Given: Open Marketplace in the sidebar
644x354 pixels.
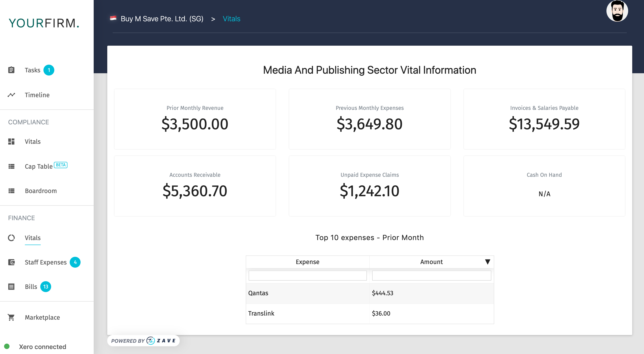Looking at the screenshot, I should pos(42,317).
